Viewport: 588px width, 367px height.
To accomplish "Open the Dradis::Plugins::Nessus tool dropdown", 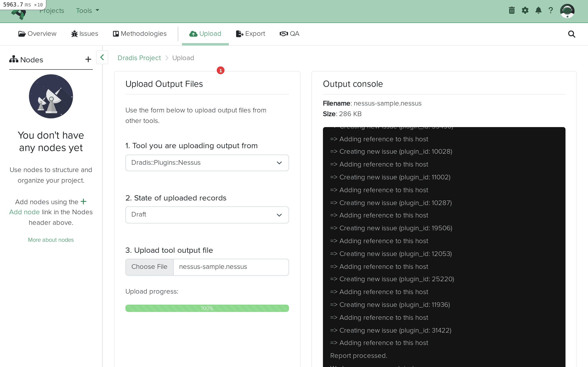I will 207,163.
